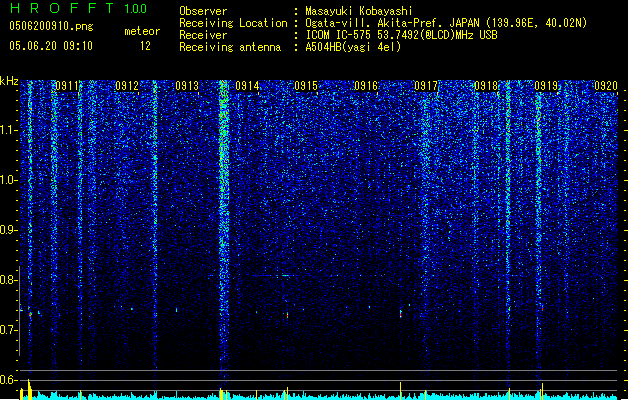Click the 0.8 kHz axis tick label
Screen dimensions: 629x400
[x=8, y=280]
